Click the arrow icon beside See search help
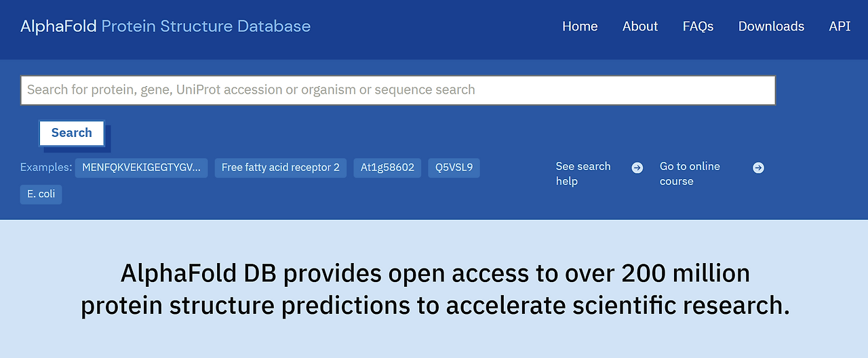868x358 pixels. (x=637, y=167)
